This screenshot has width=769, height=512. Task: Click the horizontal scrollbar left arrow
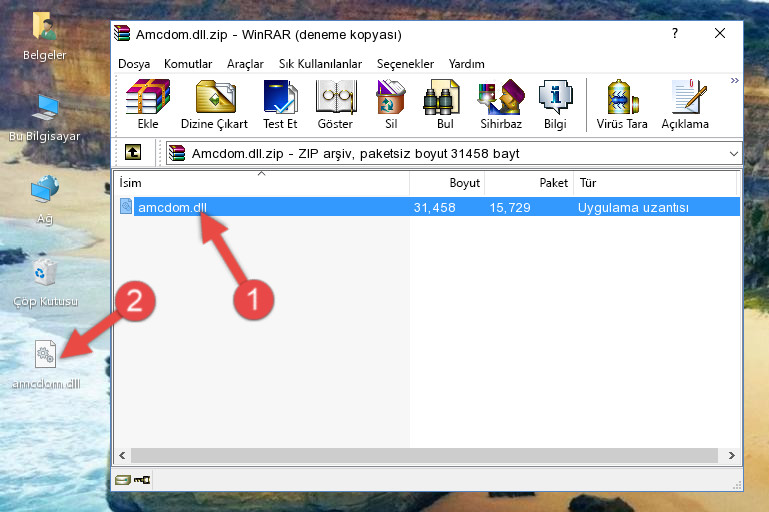point(123,455)
